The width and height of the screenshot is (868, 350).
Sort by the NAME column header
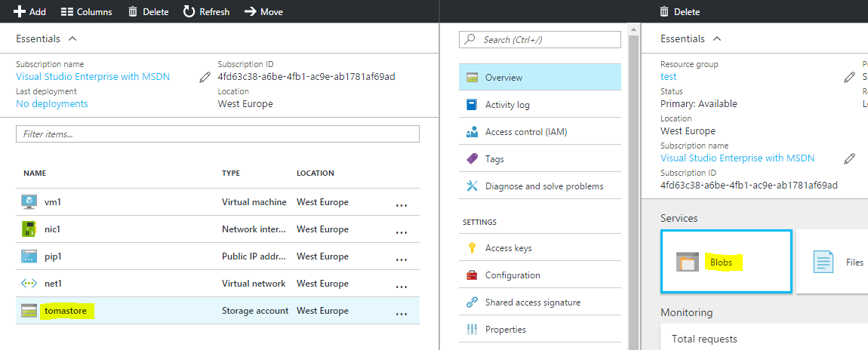click(x=35, y=173)
